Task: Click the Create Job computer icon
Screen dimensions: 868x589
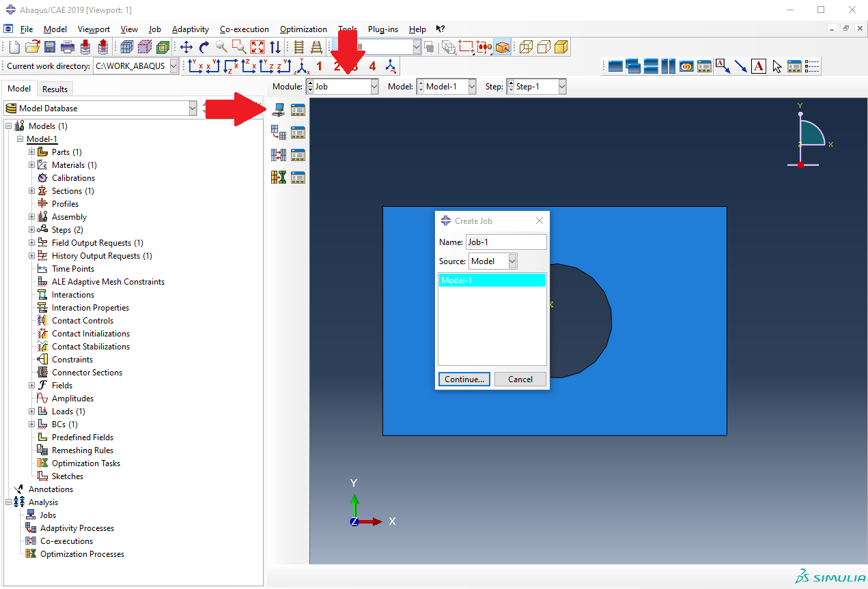Action: pyautogui.click(x=278, y=109)
